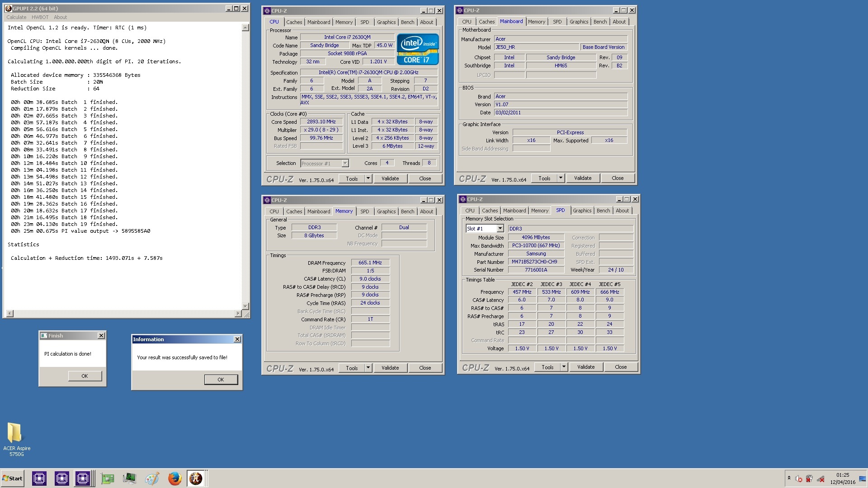Close the Finish dialog with X
868x488 pixels.
[x=101, y=336]
